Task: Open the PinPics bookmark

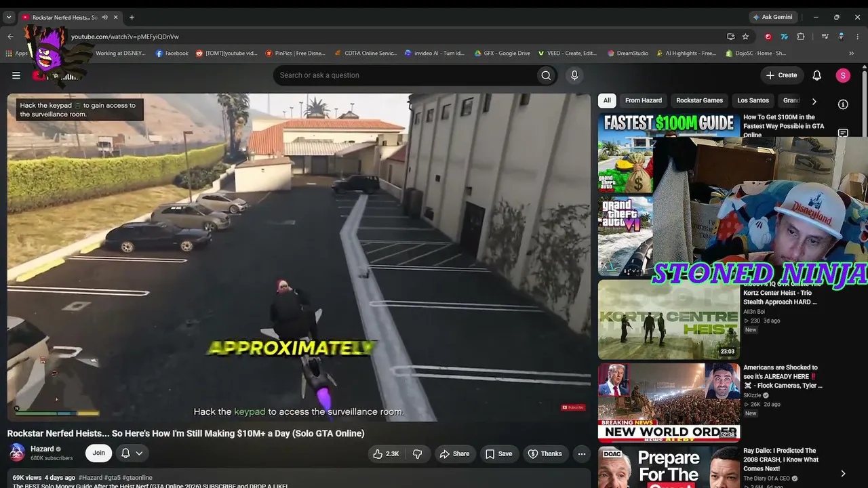Action: click(295, 53)
